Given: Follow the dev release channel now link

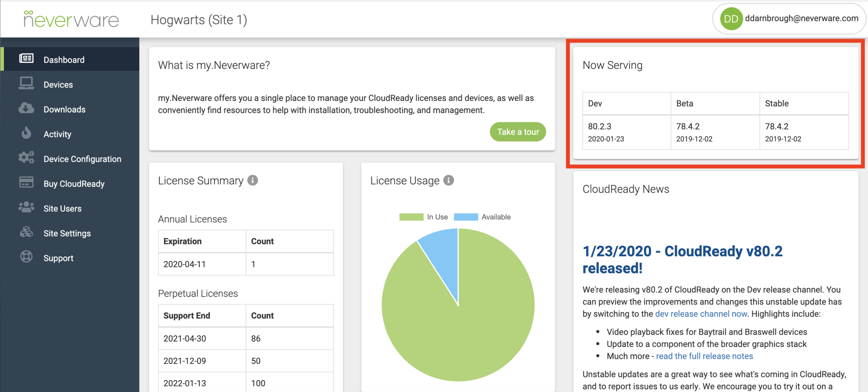Looking at the screenshot, I should tap(701, 314).
